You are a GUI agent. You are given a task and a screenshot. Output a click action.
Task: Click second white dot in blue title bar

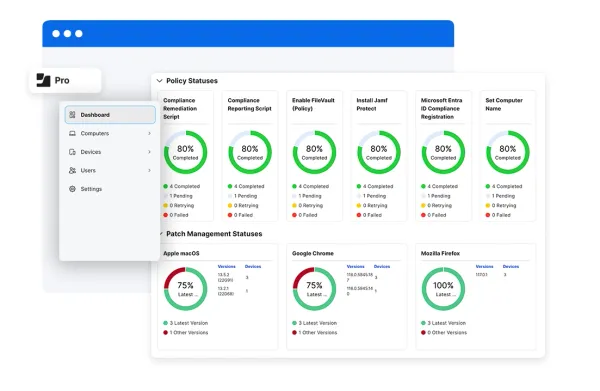(x=67, y=34)
